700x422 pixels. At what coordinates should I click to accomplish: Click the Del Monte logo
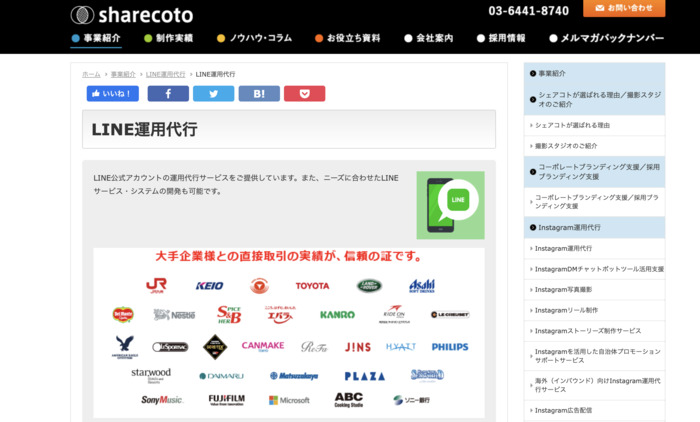coord(123,315)
